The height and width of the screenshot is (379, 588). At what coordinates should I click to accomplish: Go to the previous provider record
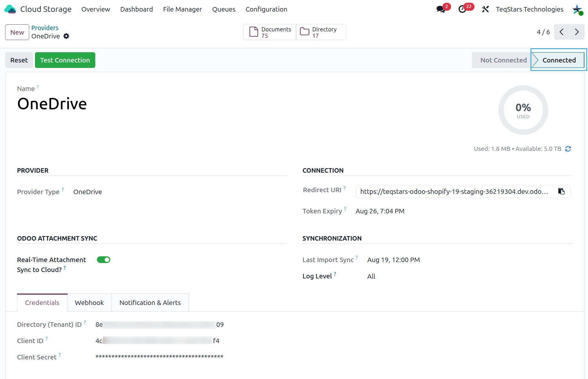561,32
